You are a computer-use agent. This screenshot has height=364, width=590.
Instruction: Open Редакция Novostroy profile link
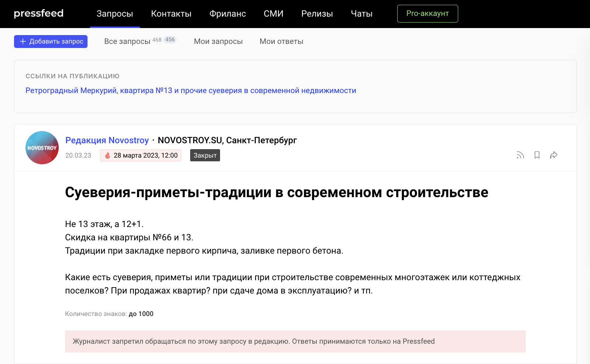pyautogui.click(x=107, y=140)
